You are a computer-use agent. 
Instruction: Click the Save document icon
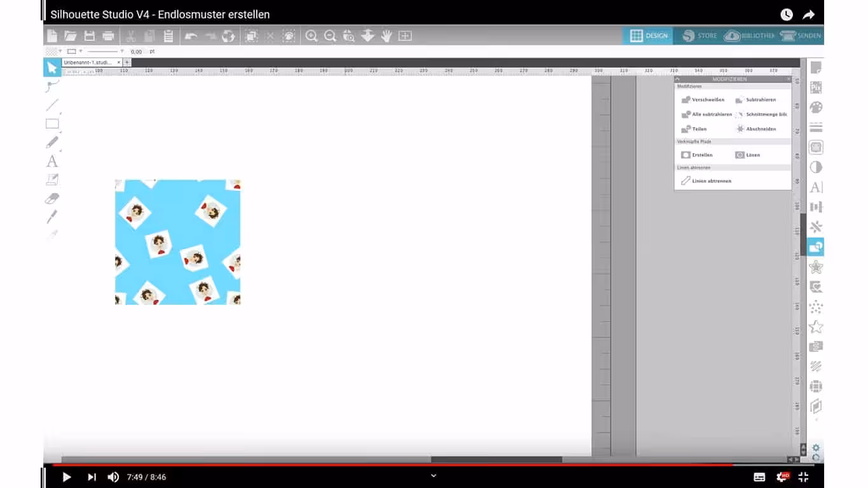(90, 36)
